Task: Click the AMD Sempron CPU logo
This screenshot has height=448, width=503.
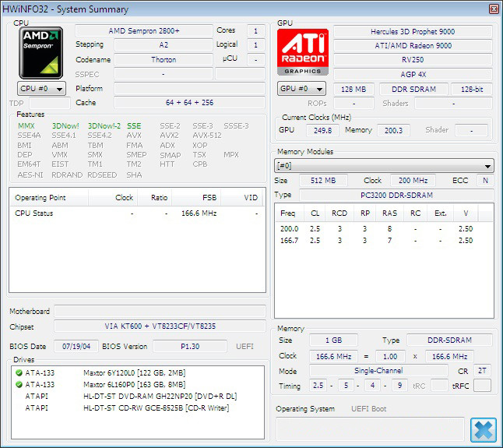Action: (x=40, y=53)
